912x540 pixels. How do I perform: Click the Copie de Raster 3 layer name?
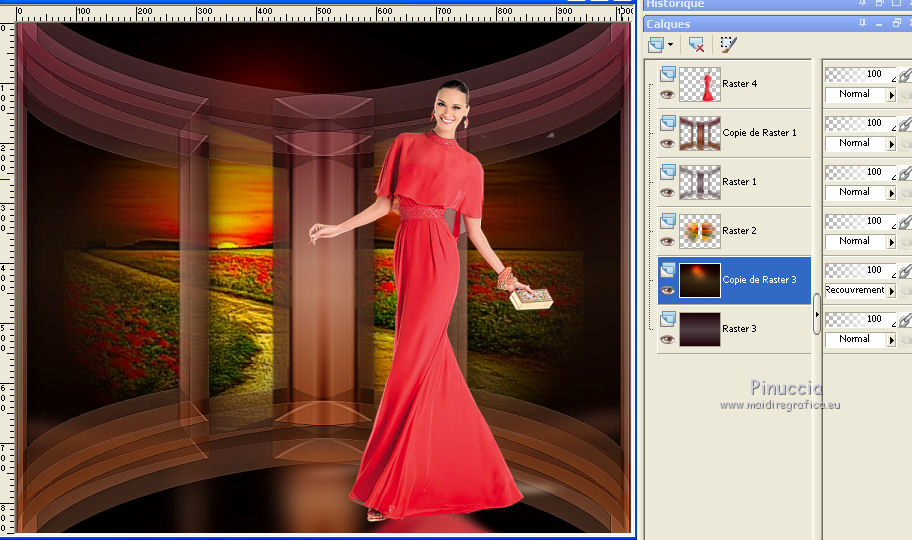pyautogui.click(x=759, y=279)
